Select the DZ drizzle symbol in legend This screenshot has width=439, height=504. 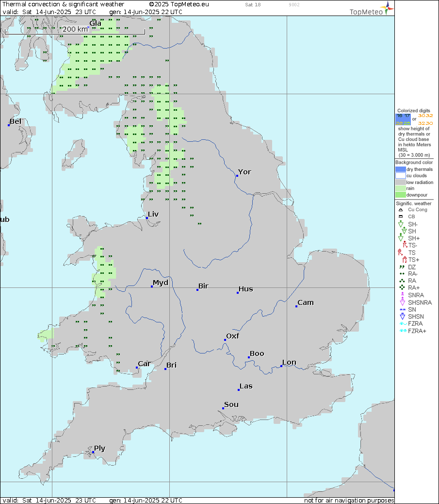tap(402, 267)
